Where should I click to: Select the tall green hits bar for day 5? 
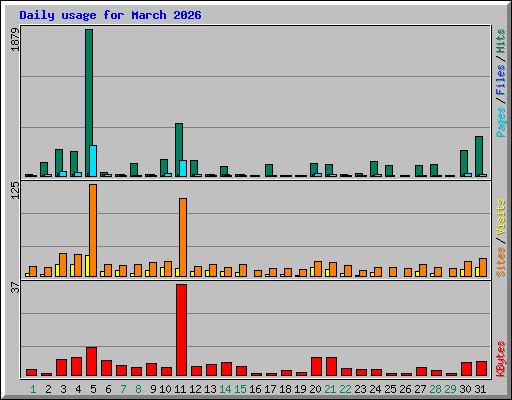pos(89,103)
